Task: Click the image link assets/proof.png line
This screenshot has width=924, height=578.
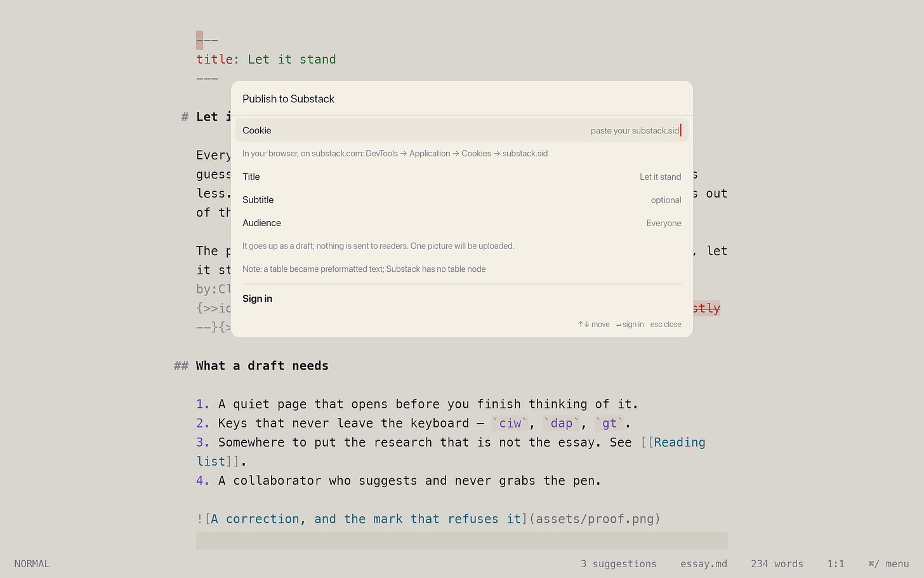Action: (428, 519)
